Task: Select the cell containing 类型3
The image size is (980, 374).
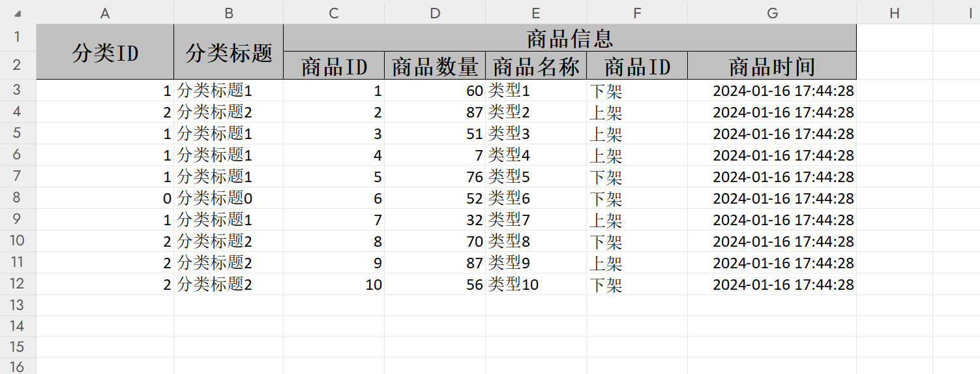Action: click(536, 133)
